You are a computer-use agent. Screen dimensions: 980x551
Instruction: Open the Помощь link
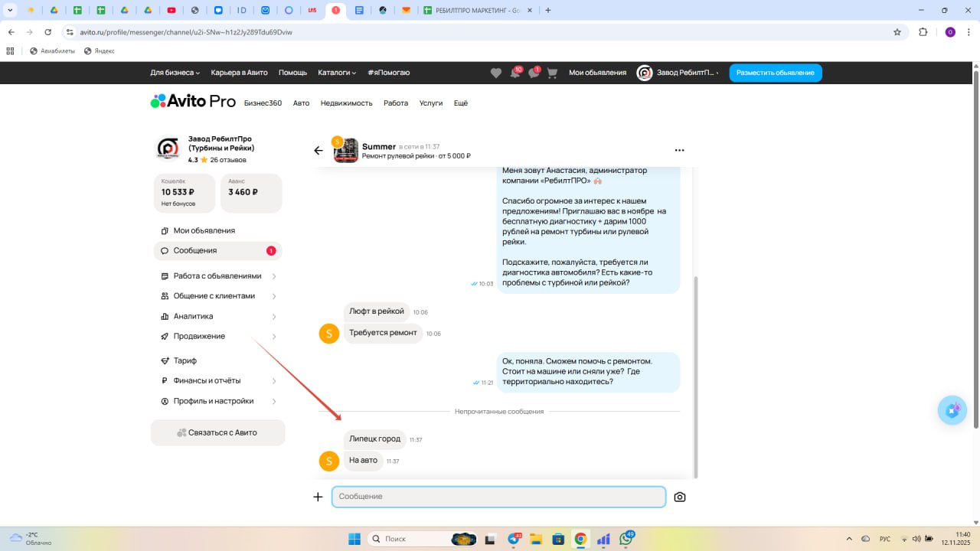[x=292, y=73]
